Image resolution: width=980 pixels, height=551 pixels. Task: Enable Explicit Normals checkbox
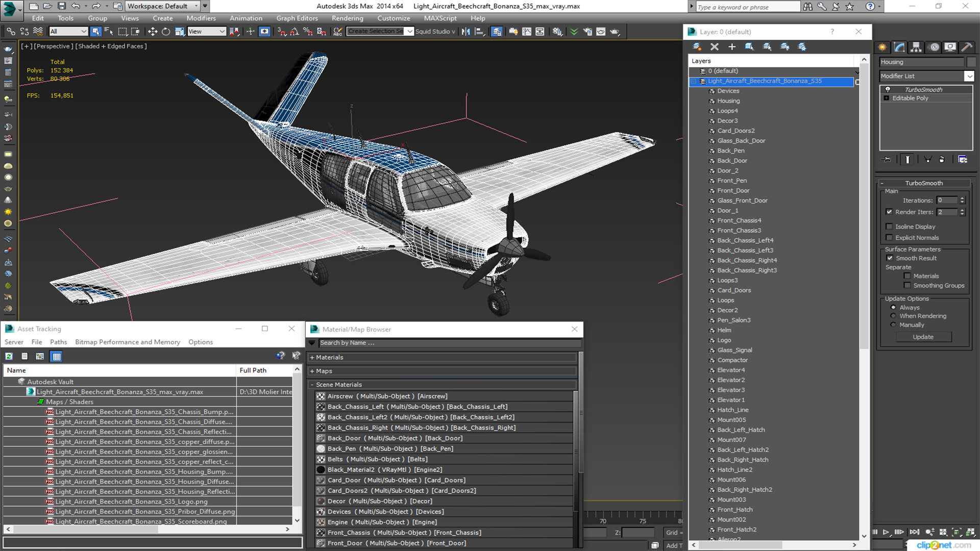[889, 238]
